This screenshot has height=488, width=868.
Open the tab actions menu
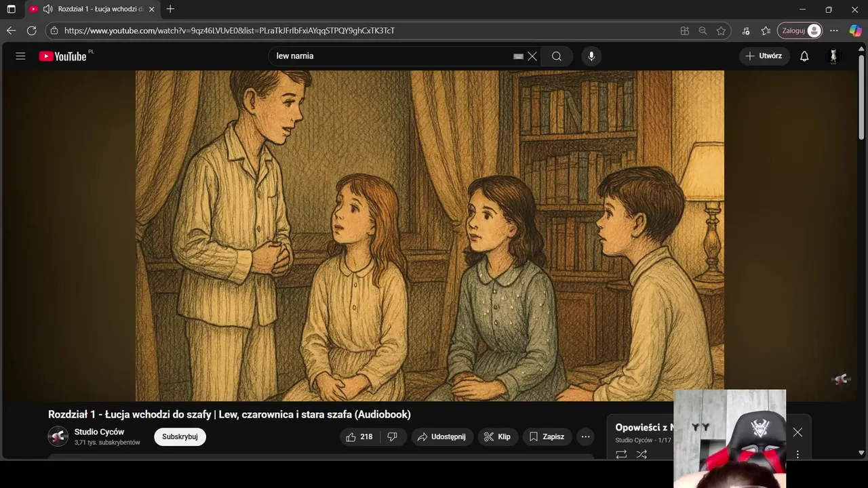(11, 9)
